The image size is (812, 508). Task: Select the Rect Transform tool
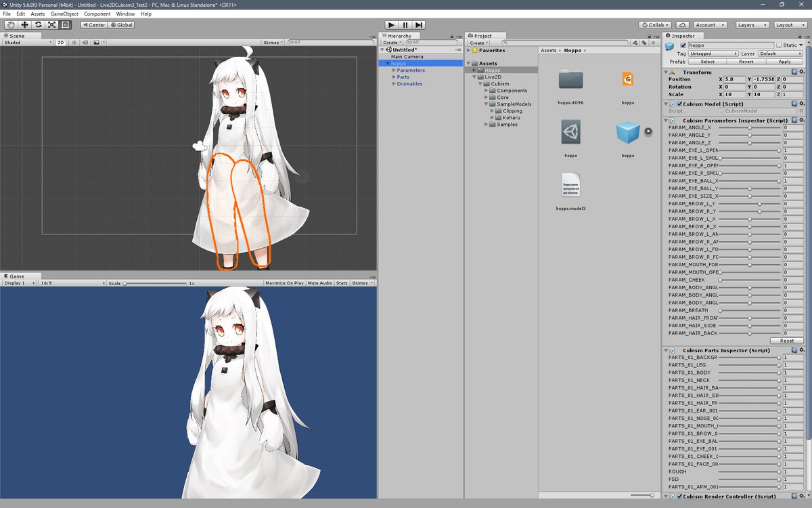click(65, 25)
